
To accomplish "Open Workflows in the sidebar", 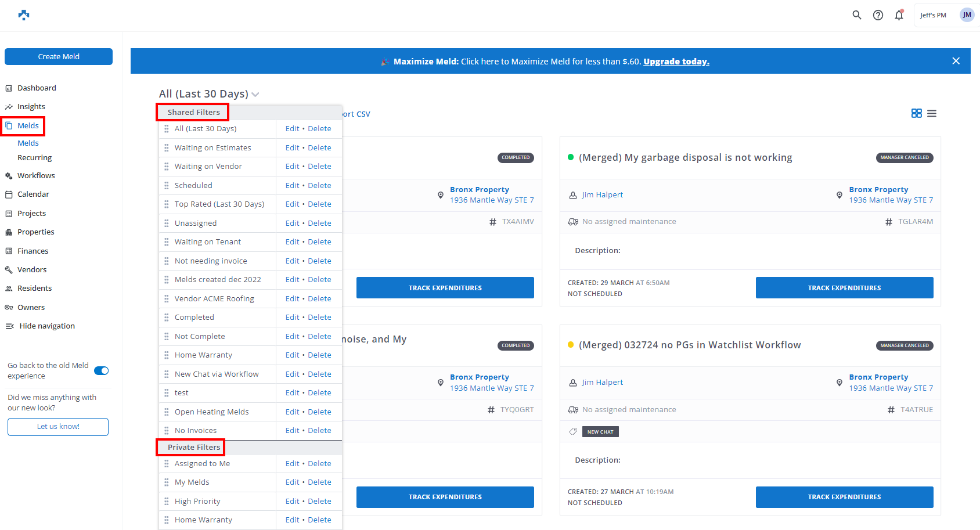I will [36, 176].
